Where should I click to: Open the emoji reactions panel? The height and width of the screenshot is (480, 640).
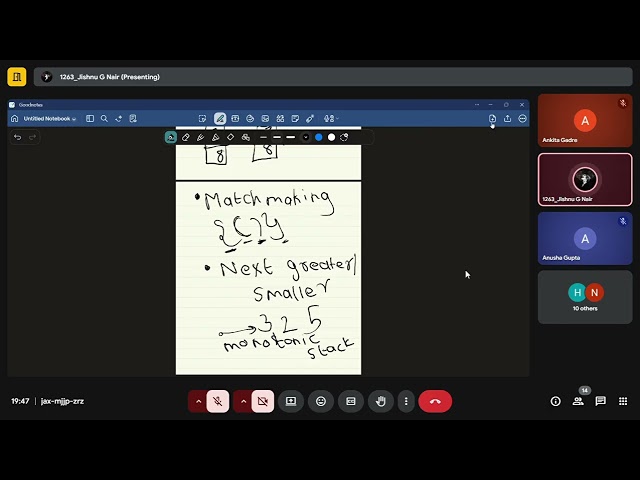[x=321, y=401]
